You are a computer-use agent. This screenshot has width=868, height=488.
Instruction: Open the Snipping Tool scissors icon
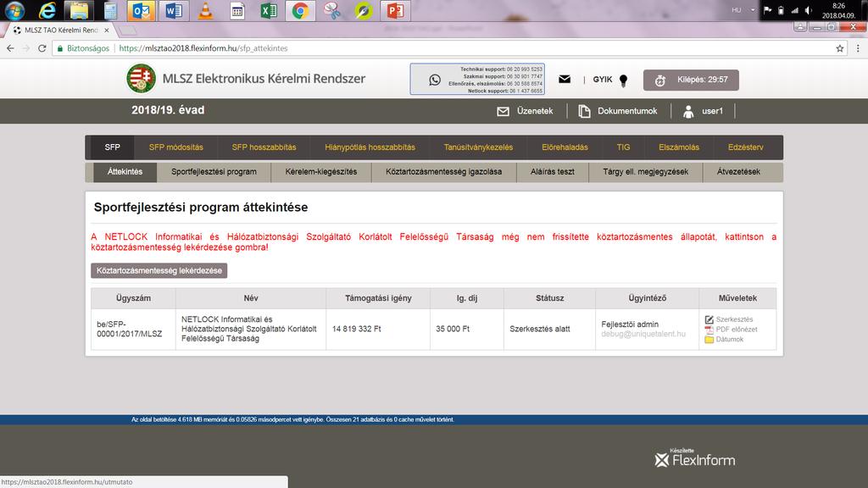[332, 10]
